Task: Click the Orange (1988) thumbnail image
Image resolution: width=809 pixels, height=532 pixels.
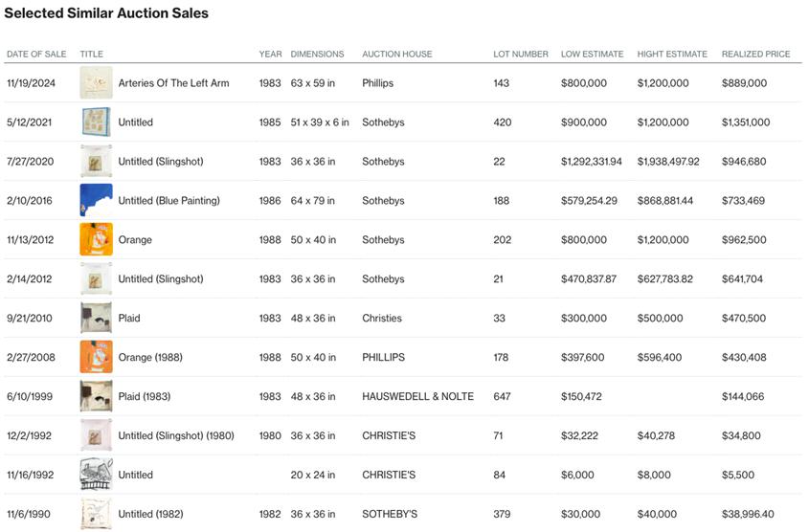Action: tap(96, 357)
